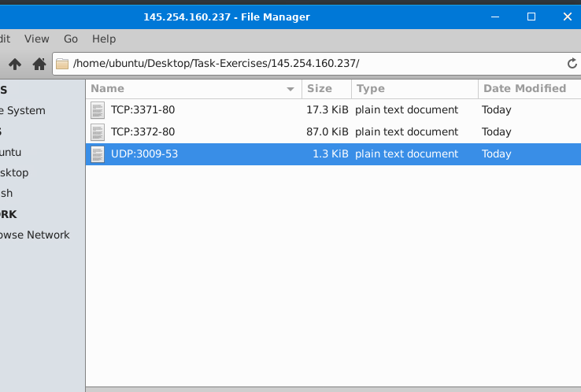Viewport: 581px width, 392px height.
Task: Toggle the Name column sort arrow
Action: 290,89
